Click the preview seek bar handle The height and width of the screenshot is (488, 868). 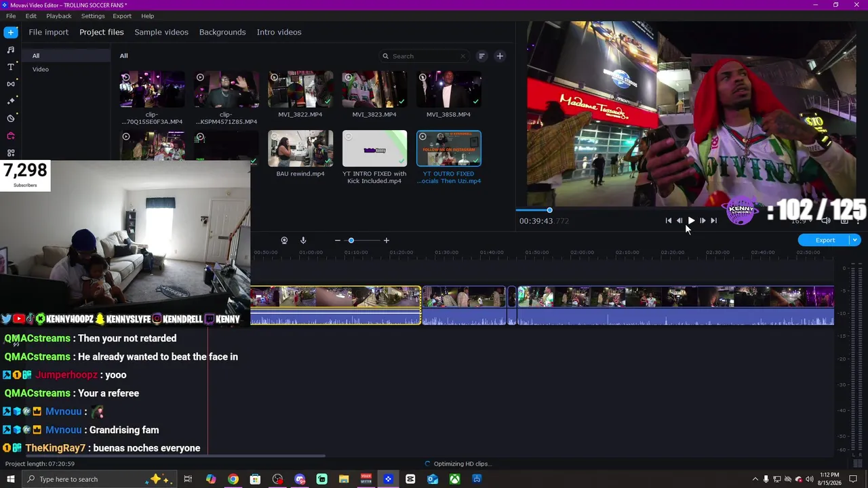[x=549, y=210]
